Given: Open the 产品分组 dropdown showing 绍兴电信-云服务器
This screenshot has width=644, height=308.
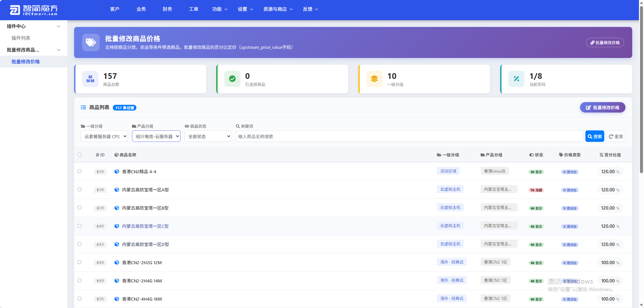Looking at the screenshot, I should [156, 136].
